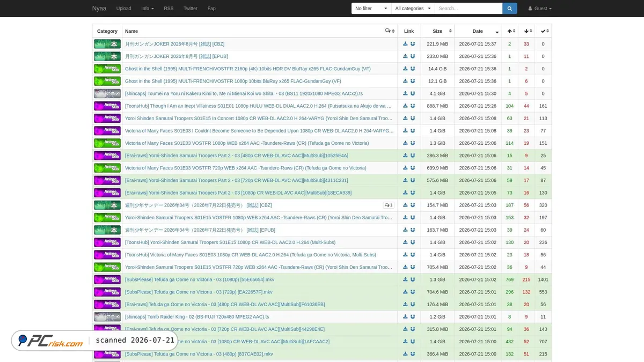Click leecher count 215

(x=526, y=279)
